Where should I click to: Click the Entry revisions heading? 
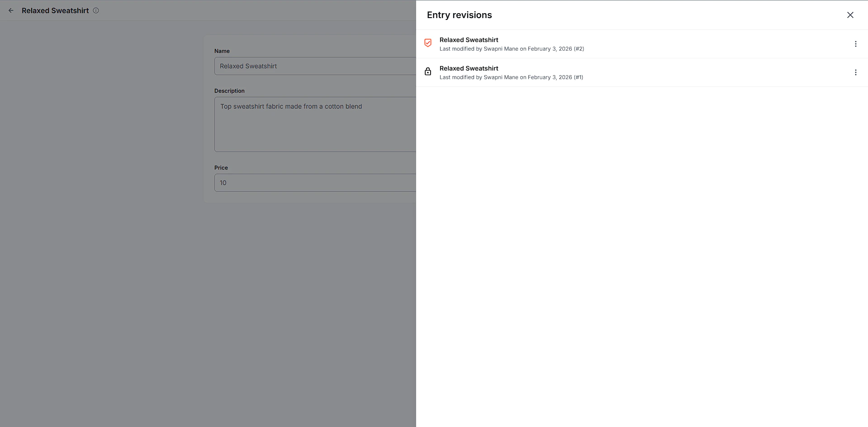point(459,15)
